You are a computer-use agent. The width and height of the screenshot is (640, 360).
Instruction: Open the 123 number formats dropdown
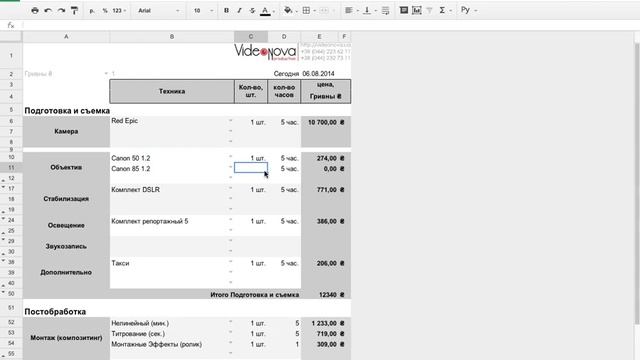click(119, 11)
